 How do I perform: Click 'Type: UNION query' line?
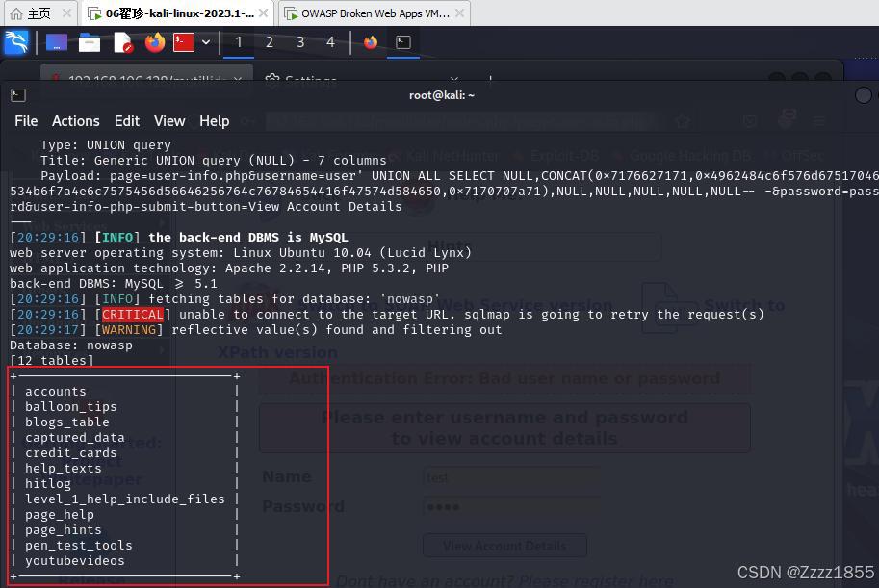coord(105,145)
